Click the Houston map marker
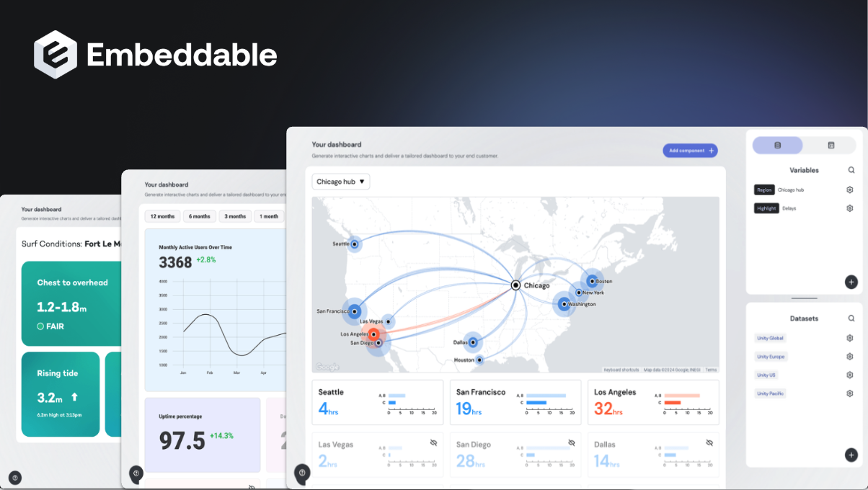 [479, 360]
